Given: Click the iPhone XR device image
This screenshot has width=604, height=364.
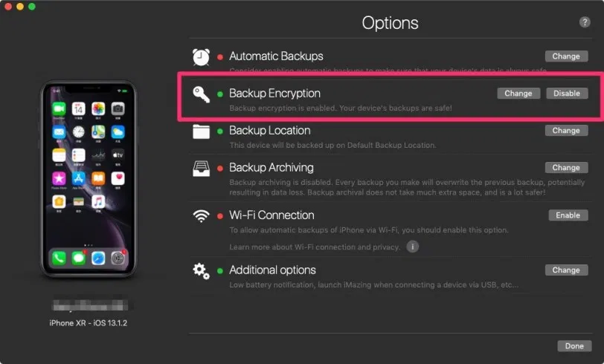Looking at the screenshot, I should click(x=89, y=179).
